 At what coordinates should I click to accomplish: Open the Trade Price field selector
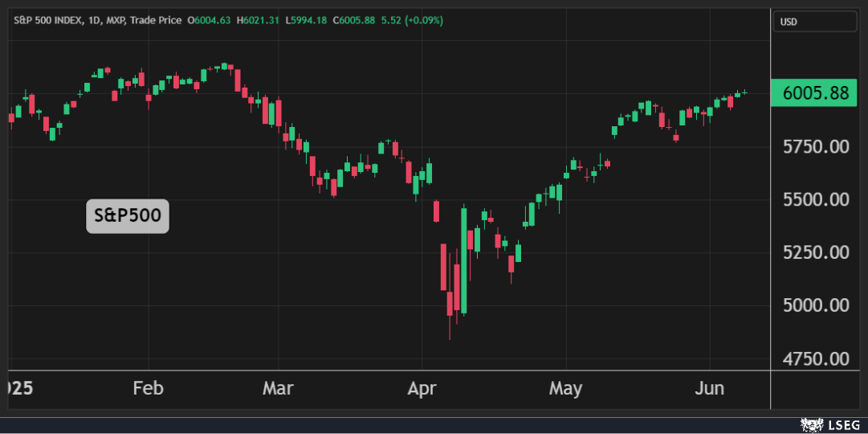[x=158, y=20]
